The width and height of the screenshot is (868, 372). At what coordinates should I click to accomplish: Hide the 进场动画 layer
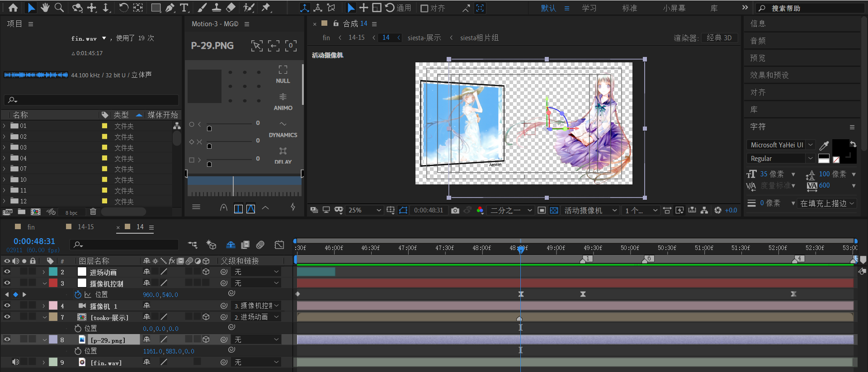7,272
